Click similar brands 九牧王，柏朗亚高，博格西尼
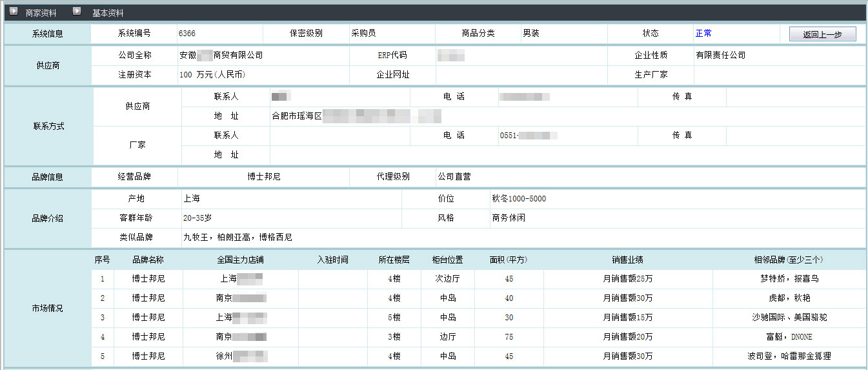Image resolution: width=868 pixels, height=370 pixels. [237, 238]
